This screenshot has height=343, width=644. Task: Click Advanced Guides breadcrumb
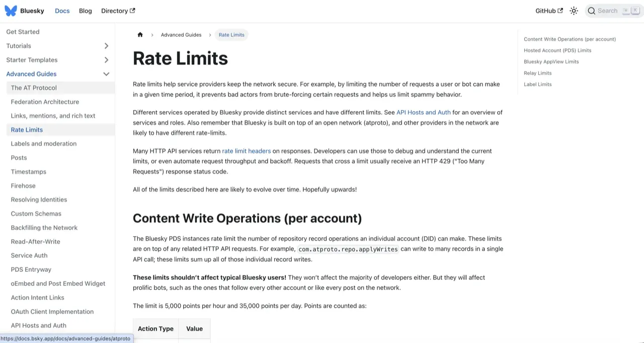click(181, 35)
